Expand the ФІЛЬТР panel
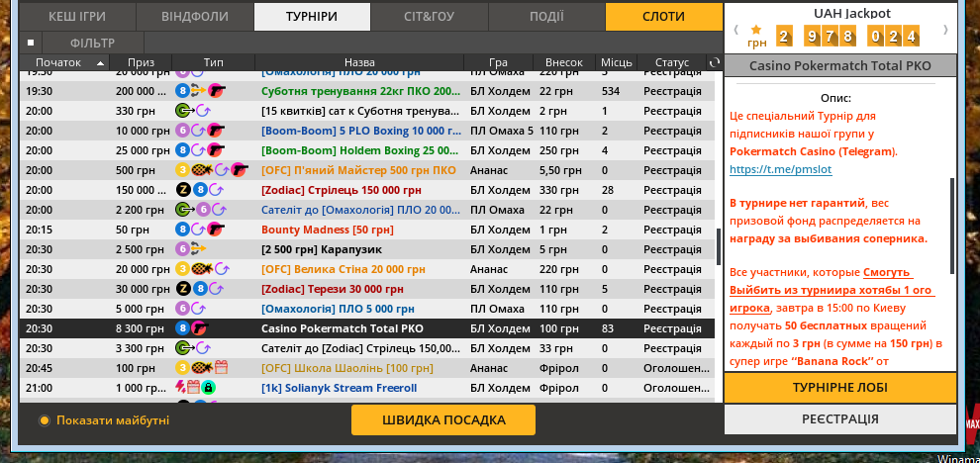This screenshot has width=980, height=463. (92, 44)
